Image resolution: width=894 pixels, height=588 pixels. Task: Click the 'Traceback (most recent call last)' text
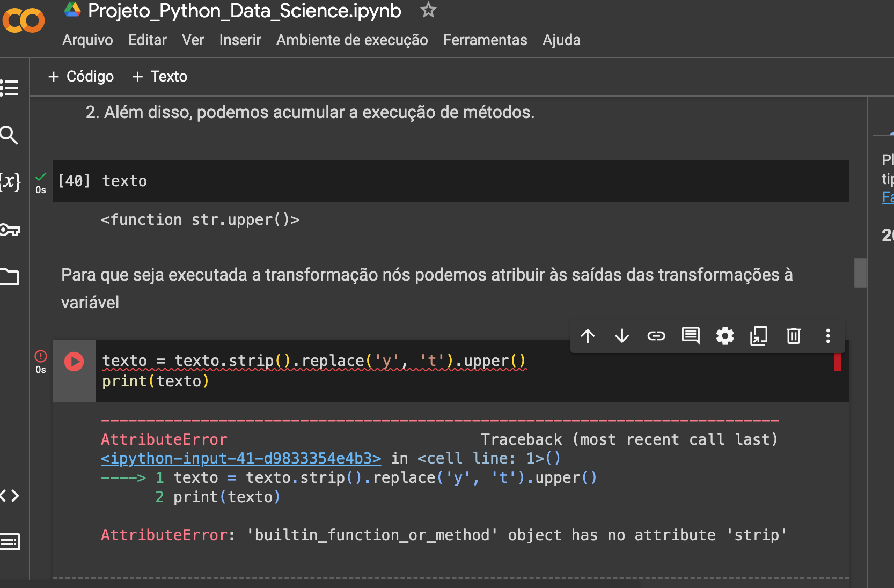[x=629, y=440]
